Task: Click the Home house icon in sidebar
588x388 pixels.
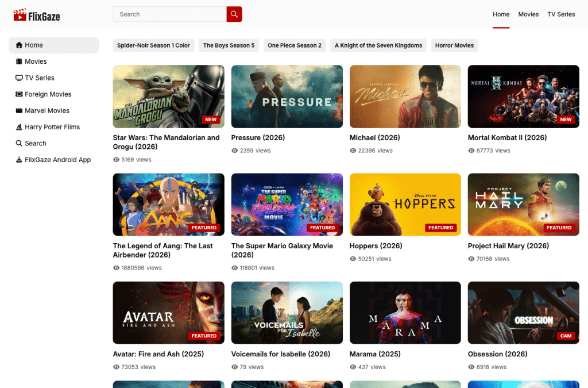Action: (19, 45)
